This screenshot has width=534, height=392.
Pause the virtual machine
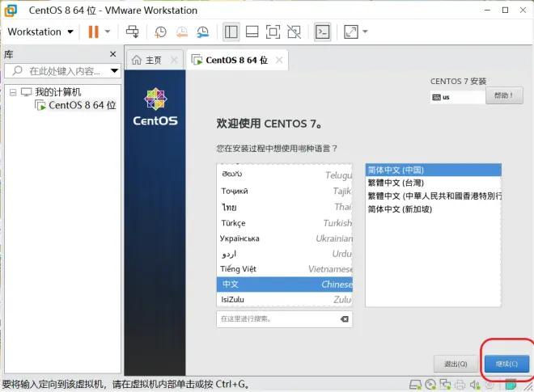click(93, 32)
